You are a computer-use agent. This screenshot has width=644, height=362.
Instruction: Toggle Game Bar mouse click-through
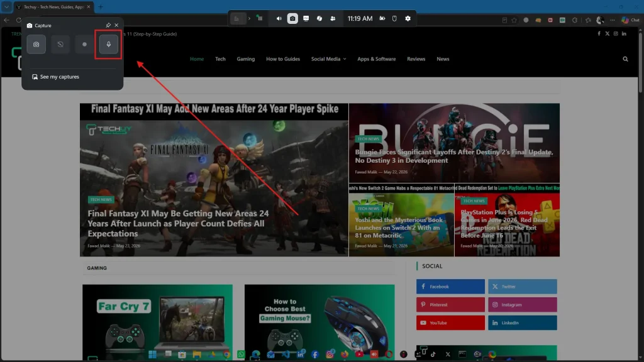tap(394, 18)
